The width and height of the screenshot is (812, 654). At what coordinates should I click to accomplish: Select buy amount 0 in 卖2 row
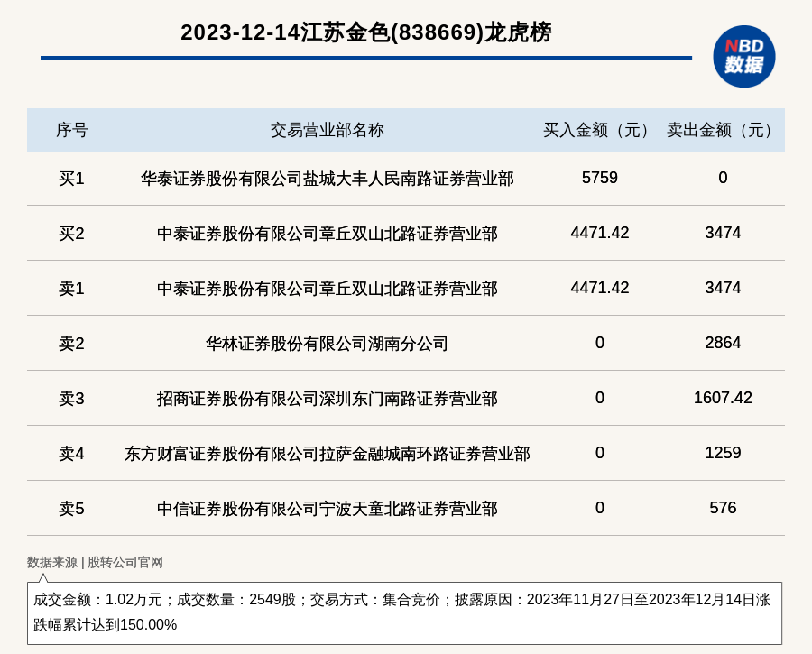[x=600, y=343]
